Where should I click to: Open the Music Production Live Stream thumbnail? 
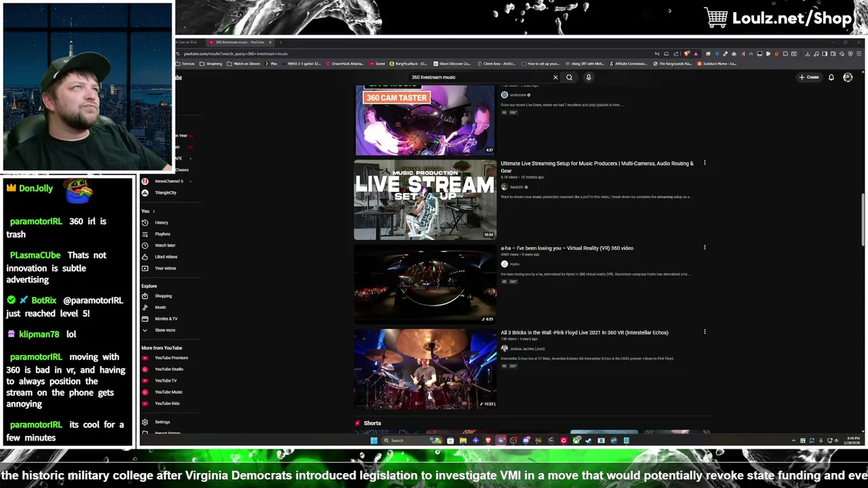tap(425, 199)
